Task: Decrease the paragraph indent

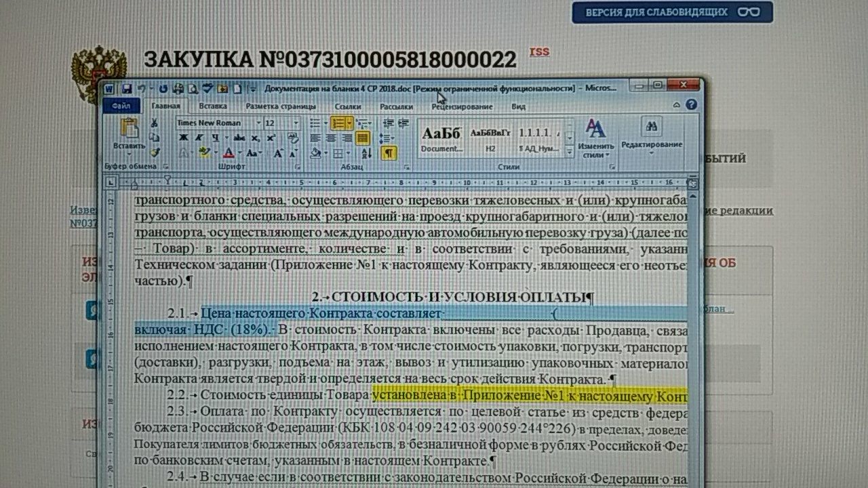Action: (389, 123)
